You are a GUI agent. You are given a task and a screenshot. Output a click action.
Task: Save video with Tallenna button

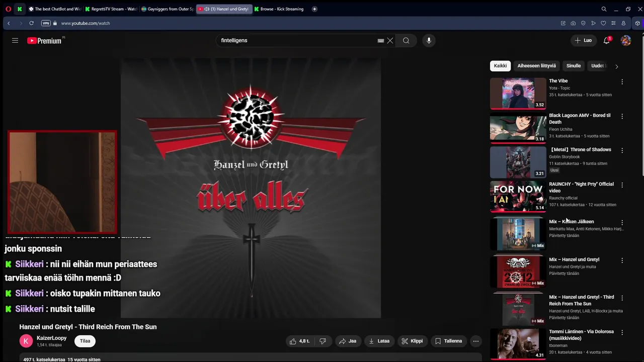(448, 341)
